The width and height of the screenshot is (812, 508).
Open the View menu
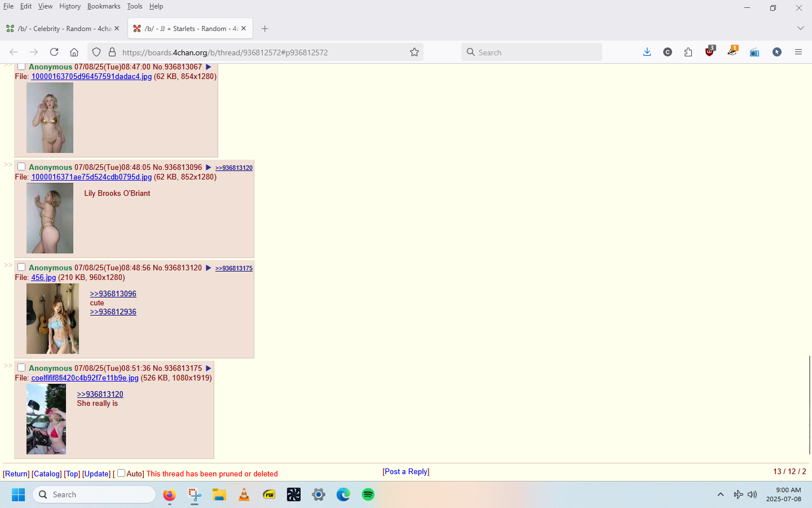point(45,6)
